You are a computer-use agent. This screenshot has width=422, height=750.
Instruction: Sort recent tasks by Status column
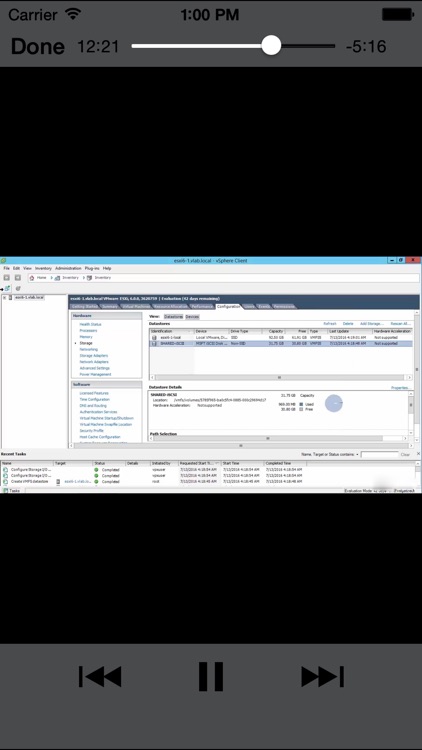109,463
